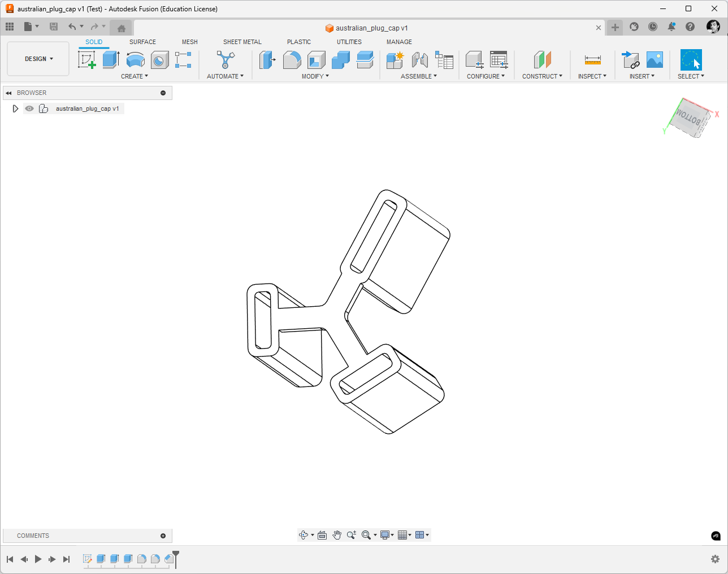Play the timeline history
The image size is (728, 574).
coord(38,559)
